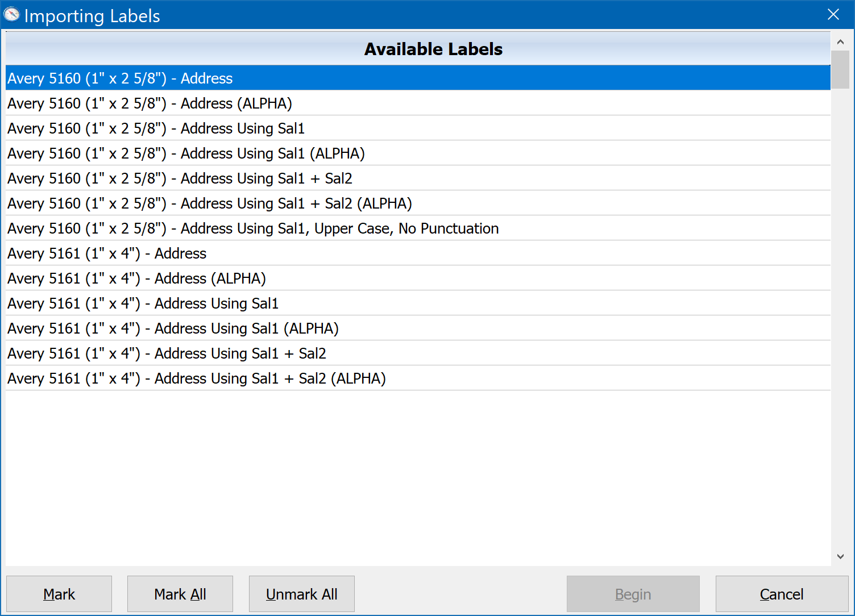
Task: Click the Available Labels column header
Action: pyautogui.click(x=418, y=49)
